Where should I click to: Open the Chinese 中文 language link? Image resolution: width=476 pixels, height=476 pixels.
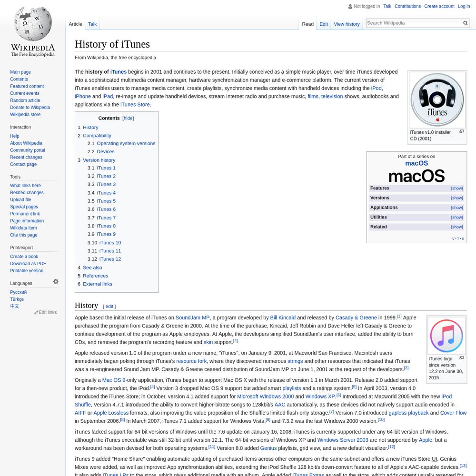click(14, 306)
